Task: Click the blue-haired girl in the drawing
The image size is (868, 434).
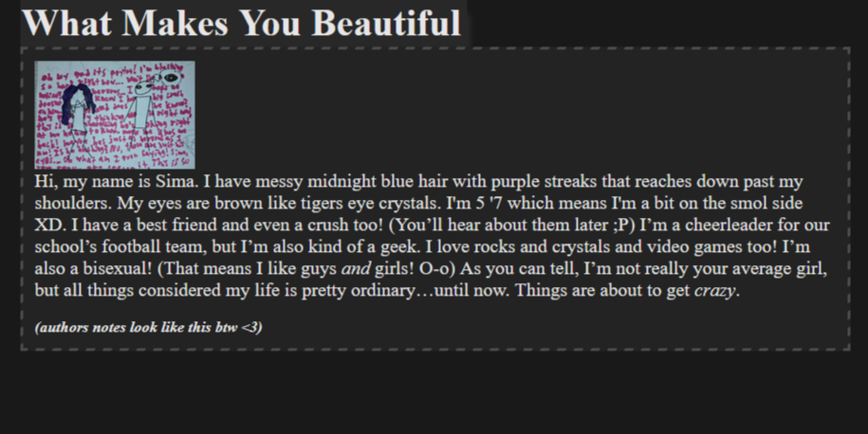Action: click(78, 109)
